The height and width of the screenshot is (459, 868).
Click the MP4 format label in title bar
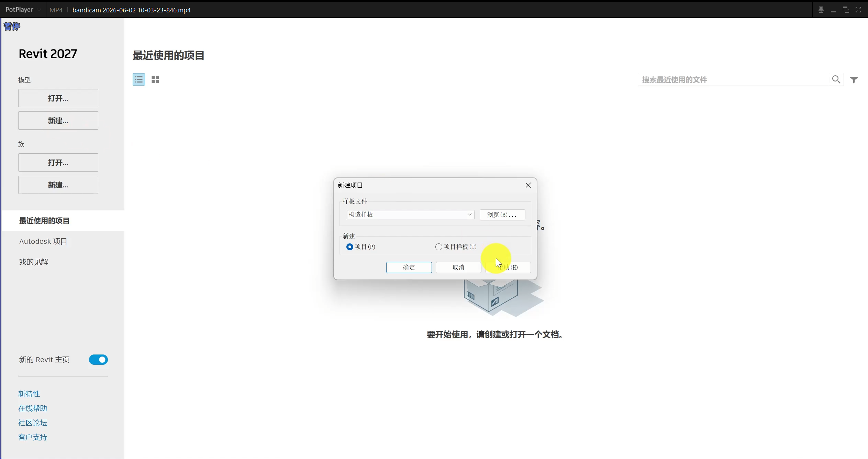click(x=56, y=10)
